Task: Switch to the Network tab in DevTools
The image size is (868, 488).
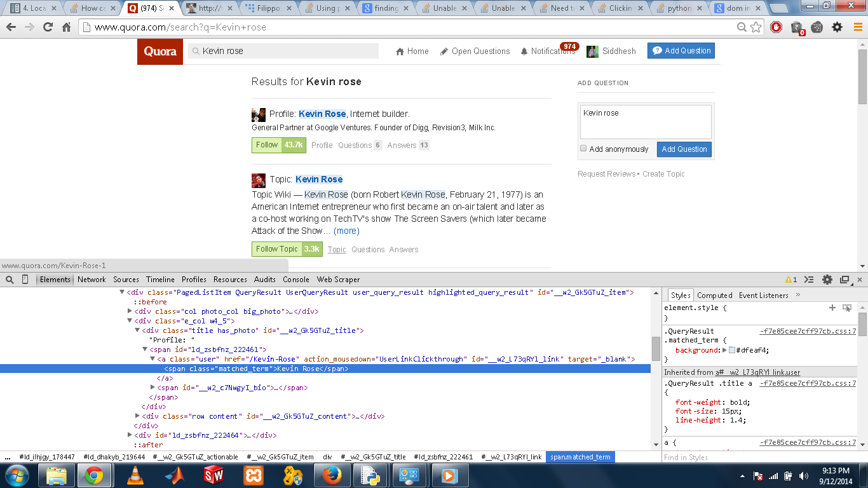Action: pos(92,280)
